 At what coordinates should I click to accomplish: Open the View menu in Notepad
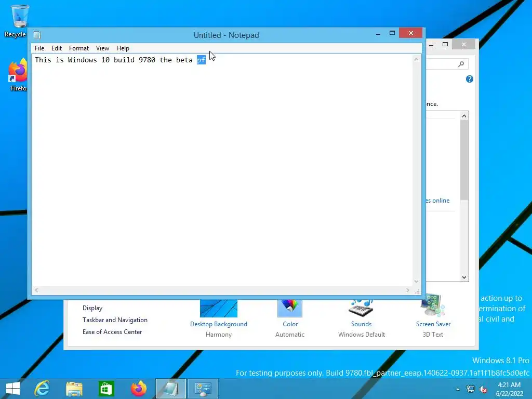(102, 48)
